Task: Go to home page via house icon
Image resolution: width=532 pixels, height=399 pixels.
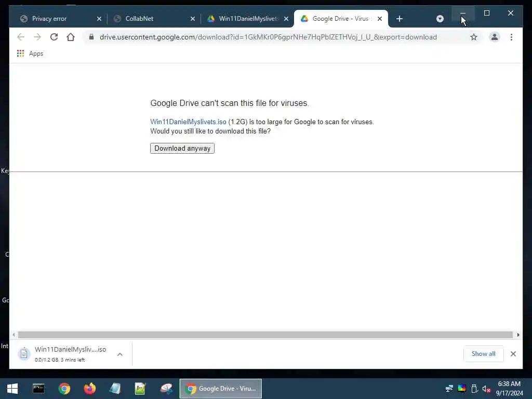Action: click(x=71, y=37)
